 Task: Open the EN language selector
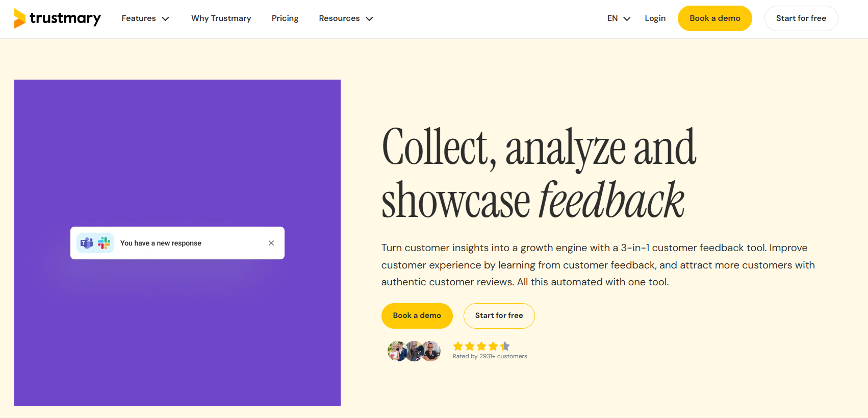point(618,18)
